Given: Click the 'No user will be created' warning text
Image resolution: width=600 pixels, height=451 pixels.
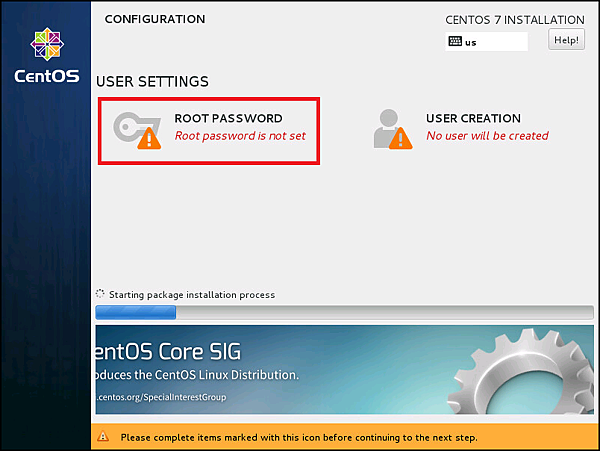Looking at the screenshot, I should pos(487,136).
